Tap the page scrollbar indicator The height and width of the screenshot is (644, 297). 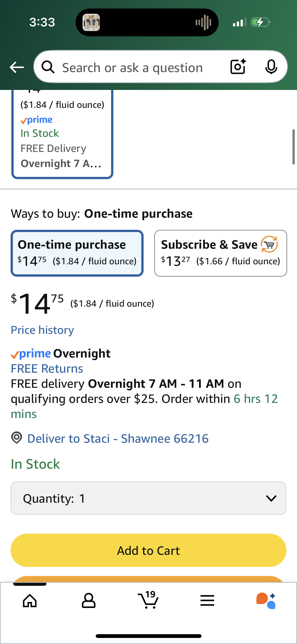293,147
